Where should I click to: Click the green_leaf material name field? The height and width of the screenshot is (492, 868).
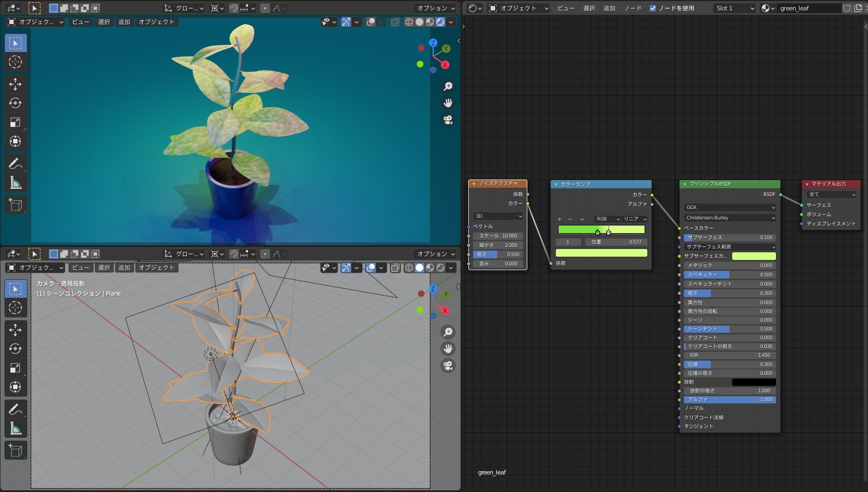[809, 8]
